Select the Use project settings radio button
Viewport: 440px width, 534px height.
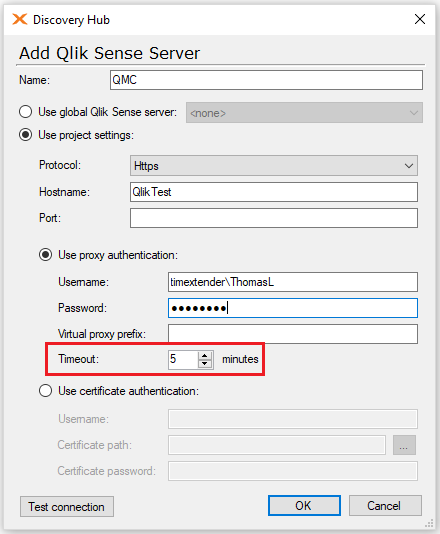pos(26,135)
